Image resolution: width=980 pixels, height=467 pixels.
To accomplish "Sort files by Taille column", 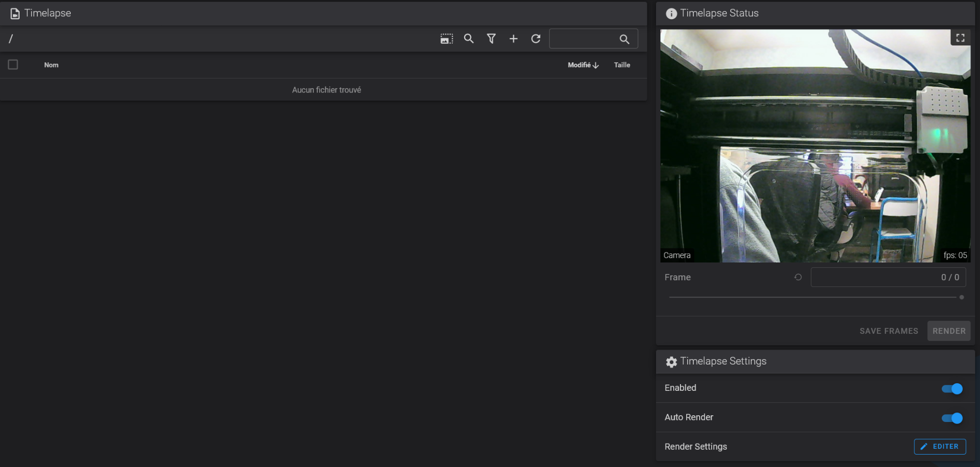I will point(622,65).
